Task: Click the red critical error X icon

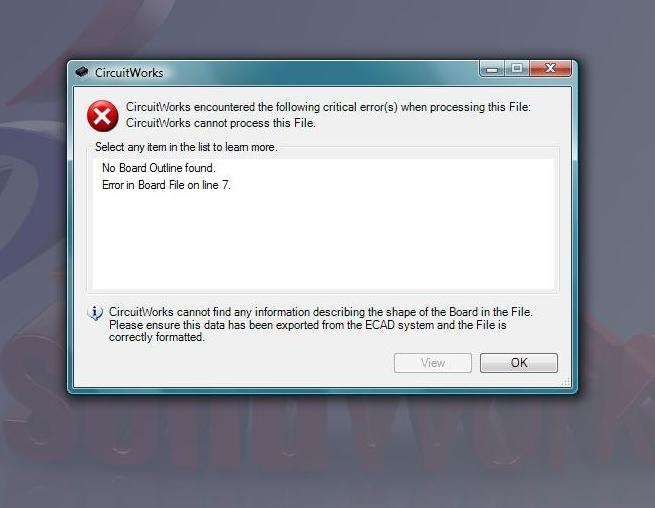Action: 102,116
